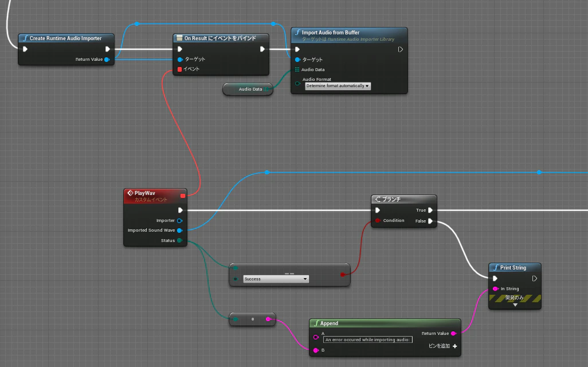Click the False exec pin on ブランチ
The height and width of the screenshot is (367, 588).
click(430, 221)
